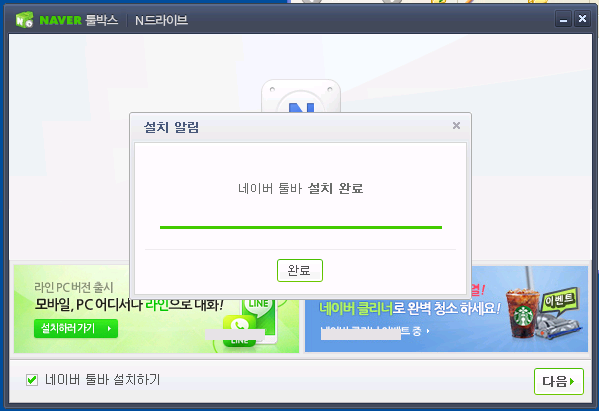Click the 설치 알림 dialog title
The image size is (599, 411).
click(x=171, y=127)
